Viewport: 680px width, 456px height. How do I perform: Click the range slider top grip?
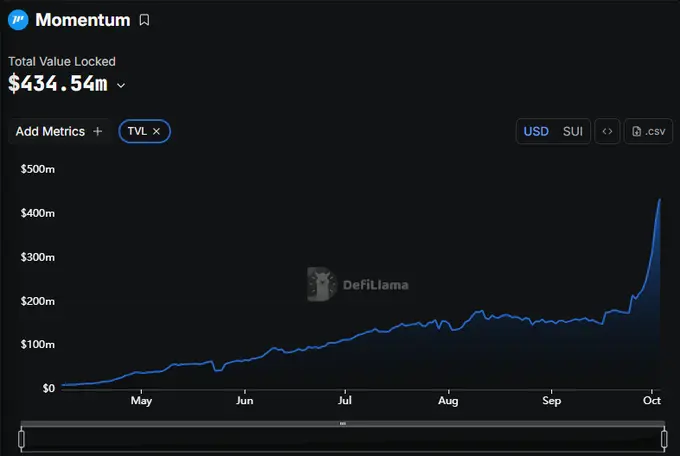[343, 423]
